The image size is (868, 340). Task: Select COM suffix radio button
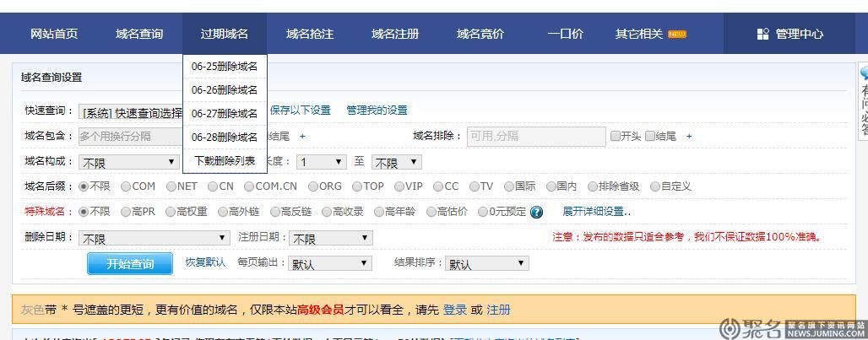click(x=126, y=186)
